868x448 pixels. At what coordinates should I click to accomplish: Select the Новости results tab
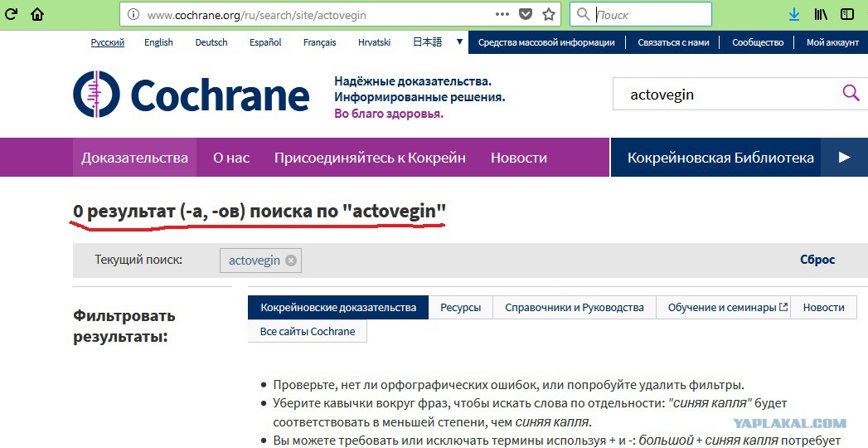click(x=824, y=307)
